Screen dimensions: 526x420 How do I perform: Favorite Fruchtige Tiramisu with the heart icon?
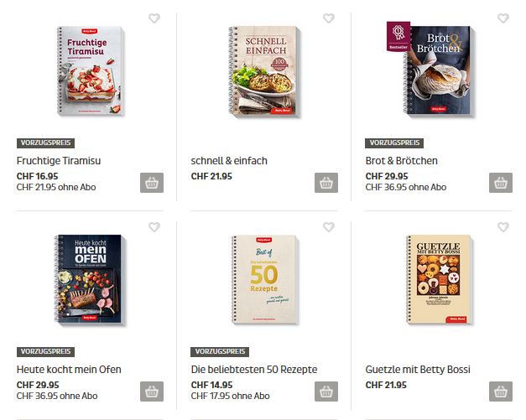[154, 18]
